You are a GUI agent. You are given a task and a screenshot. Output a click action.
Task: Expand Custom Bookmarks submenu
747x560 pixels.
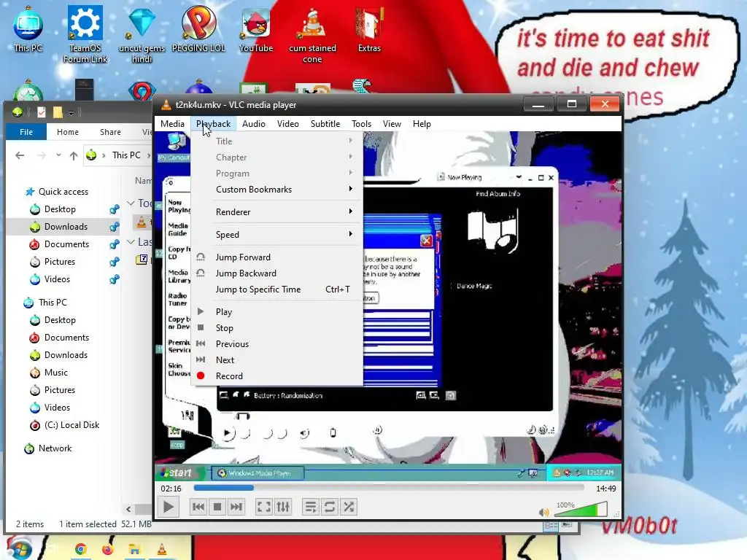tap(277, 190)
